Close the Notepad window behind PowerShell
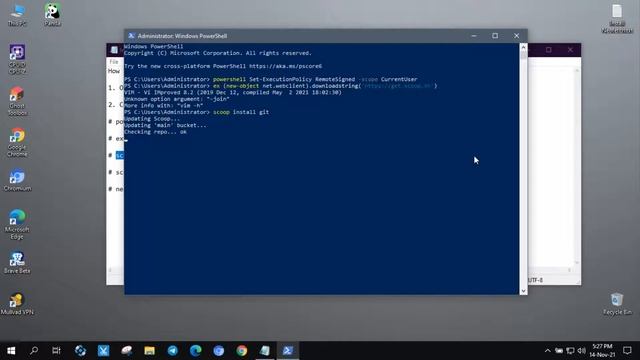Viewport: 640px width, 360px height. 570,50
